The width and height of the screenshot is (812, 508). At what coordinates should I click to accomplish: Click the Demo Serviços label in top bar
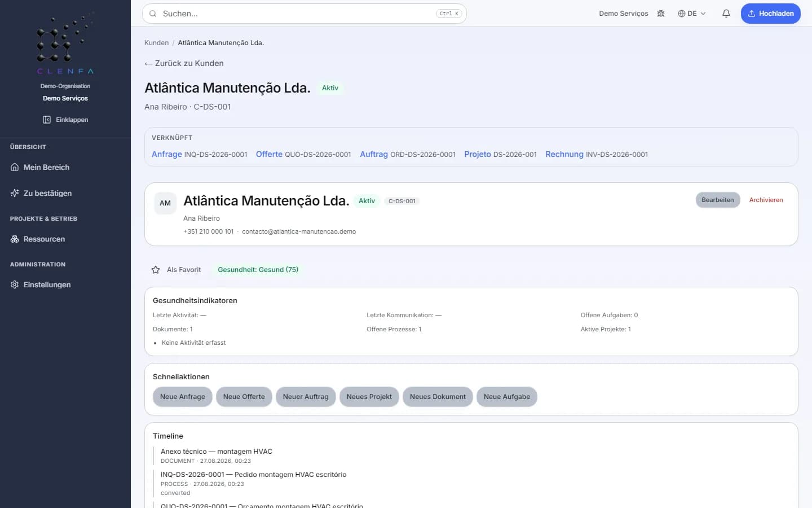click(x=624, y=14)
